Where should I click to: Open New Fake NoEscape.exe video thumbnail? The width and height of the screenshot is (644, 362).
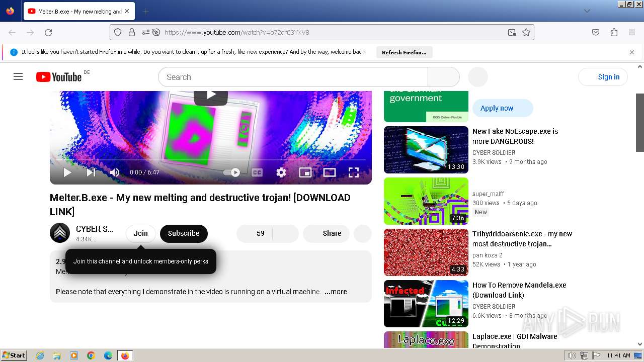pyautogui.click(x=426, y=150)
